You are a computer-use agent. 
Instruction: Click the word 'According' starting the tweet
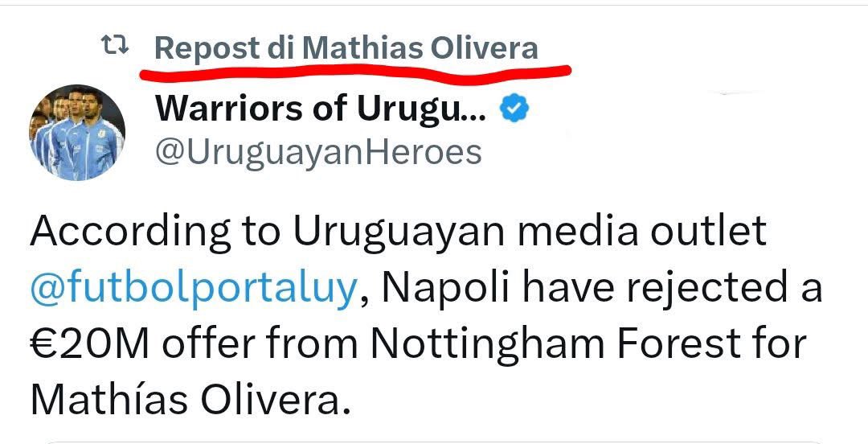click(x=125, y=232)
